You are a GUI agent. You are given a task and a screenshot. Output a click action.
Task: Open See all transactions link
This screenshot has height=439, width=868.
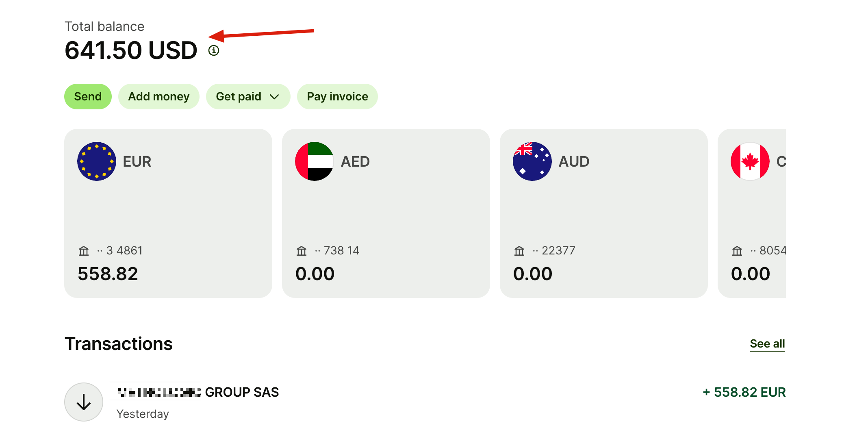[x=767, y=344]
